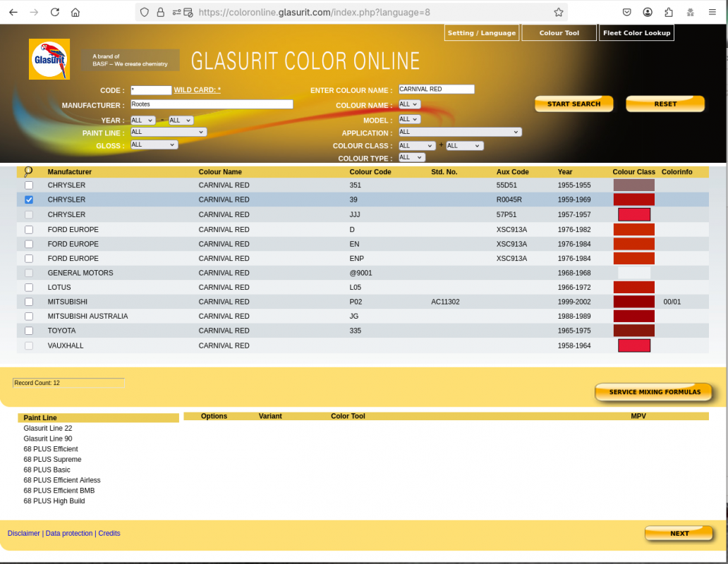
Task: Select 68 PLUS Supreme paint line
Action: click(52, 459)
